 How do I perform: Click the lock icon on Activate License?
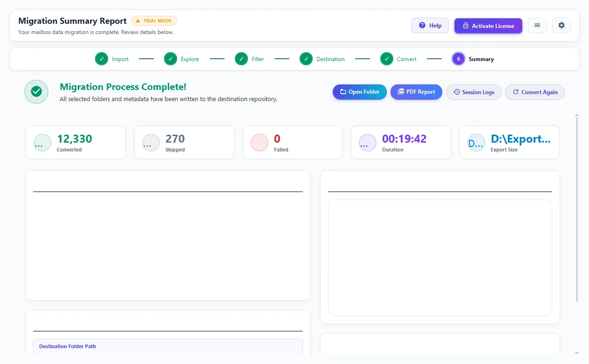tap(466, 26)
